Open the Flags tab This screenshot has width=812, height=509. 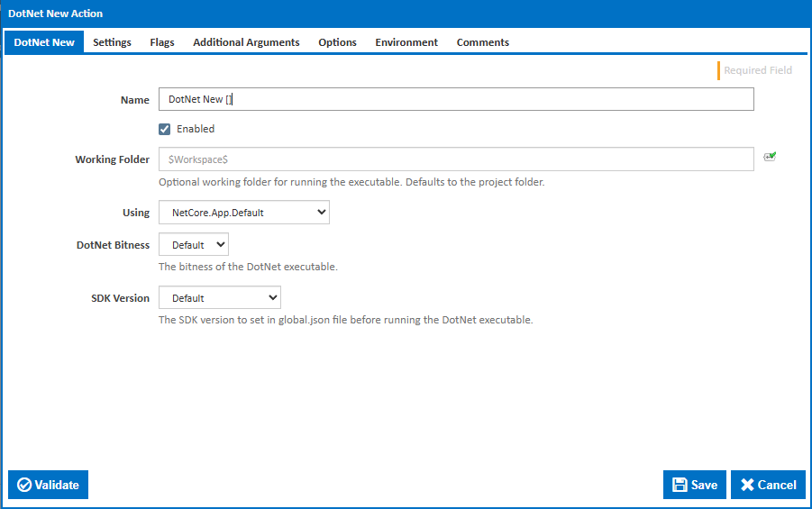(x=162, y=42)
